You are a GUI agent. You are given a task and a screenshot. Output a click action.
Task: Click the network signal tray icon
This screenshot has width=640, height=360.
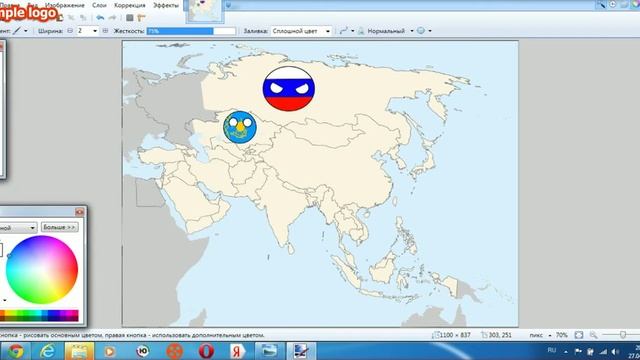(603, 351)
